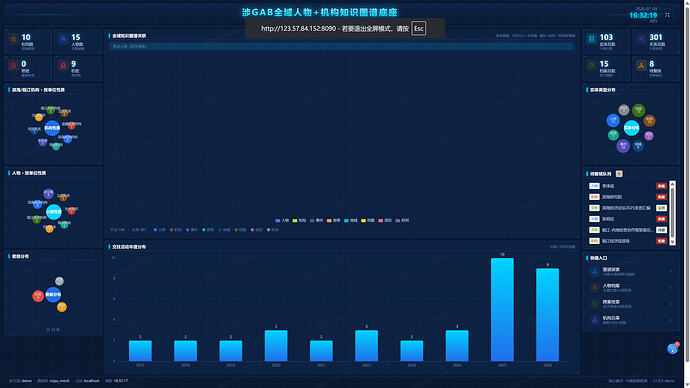Select the 2020 bar in the yearly chart
Image resolution: width=690 pixels, height=388 pixels.
(276, 346)
